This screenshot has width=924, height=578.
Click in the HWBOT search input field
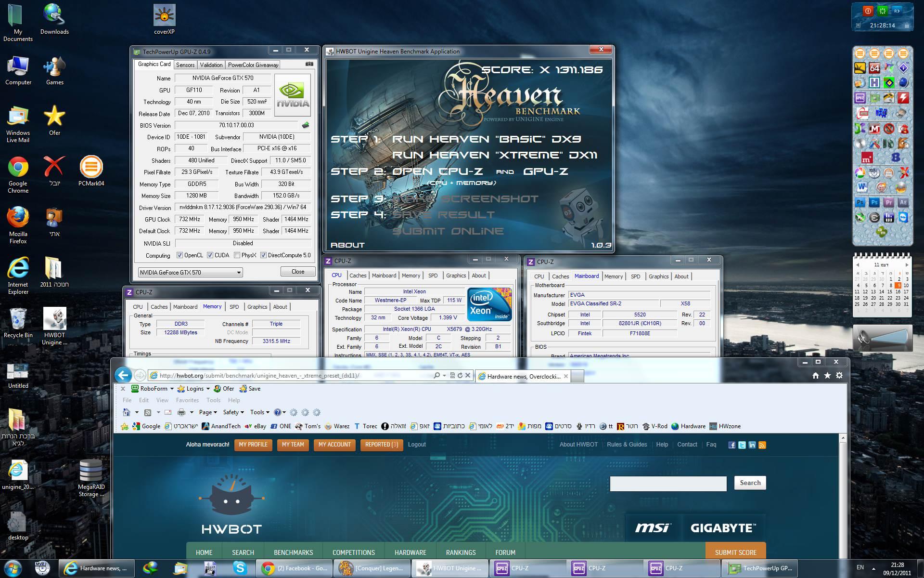[668, 484]
